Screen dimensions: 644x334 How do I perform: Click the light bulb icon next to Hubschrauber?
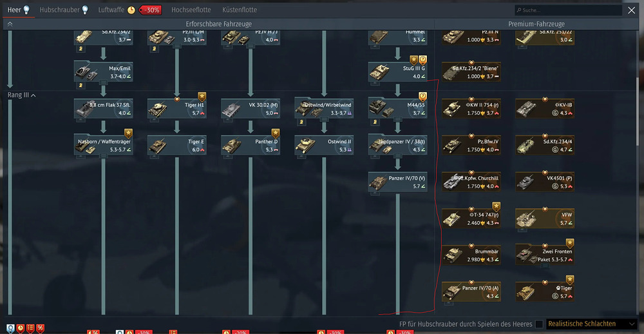click(85, 10)
